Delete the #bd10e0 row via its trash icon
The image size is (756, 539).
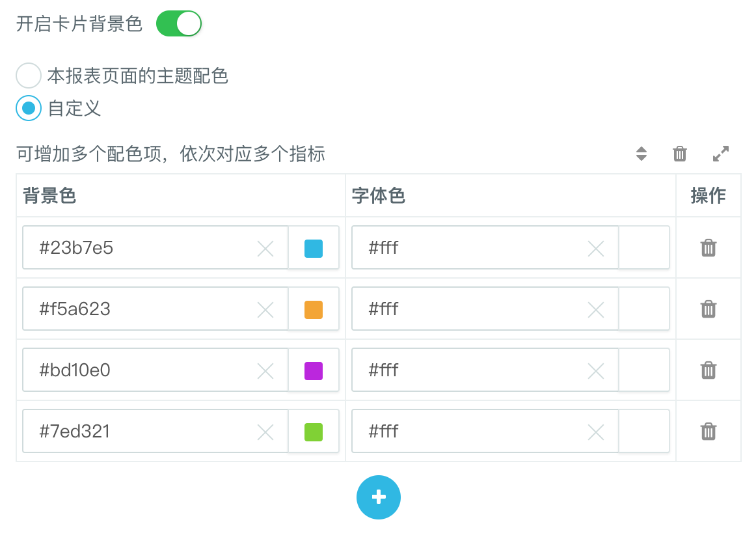(x=709, y=370)
